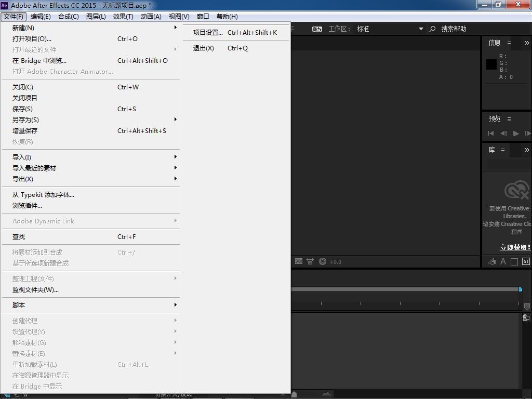Screen dimensions: 532x399
Task: Show the hidden tabs beside the 库 panel
Action: coord(527,150)
